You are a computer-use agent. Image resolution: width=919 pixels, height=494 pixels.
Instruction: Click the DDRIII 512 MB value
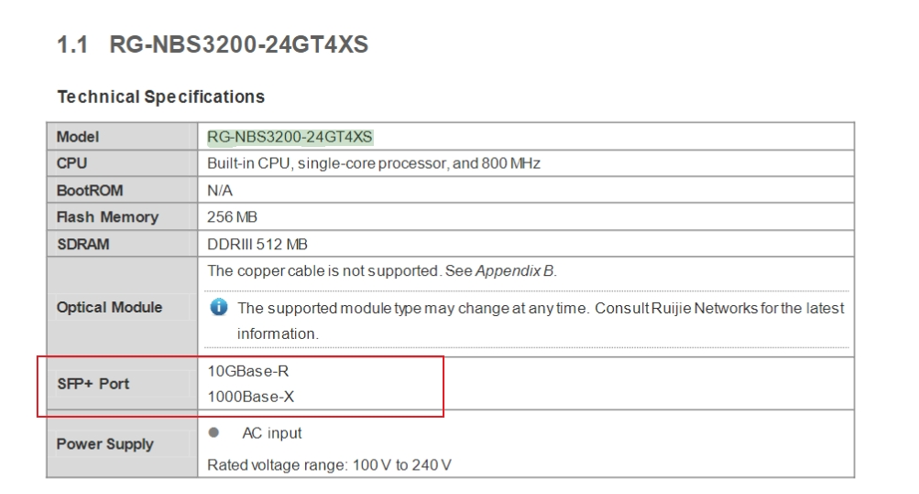(x=257, y=244)
